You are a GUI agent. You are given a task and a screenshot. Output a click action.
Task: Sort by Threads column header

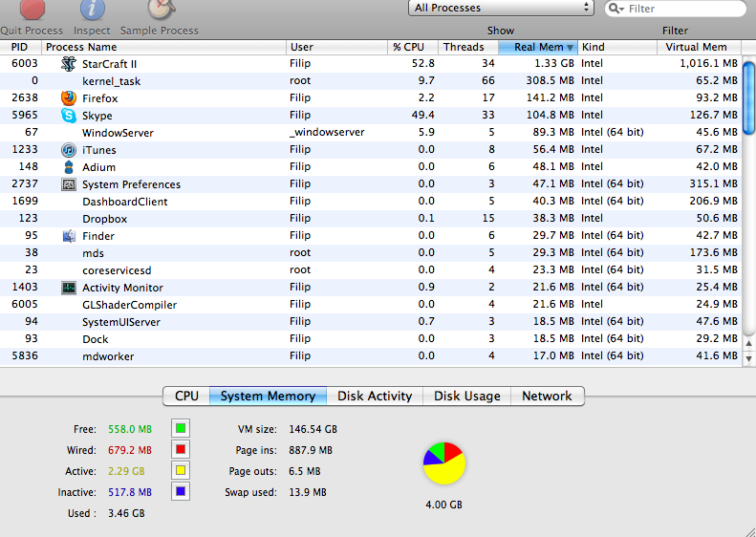point(468,47)
